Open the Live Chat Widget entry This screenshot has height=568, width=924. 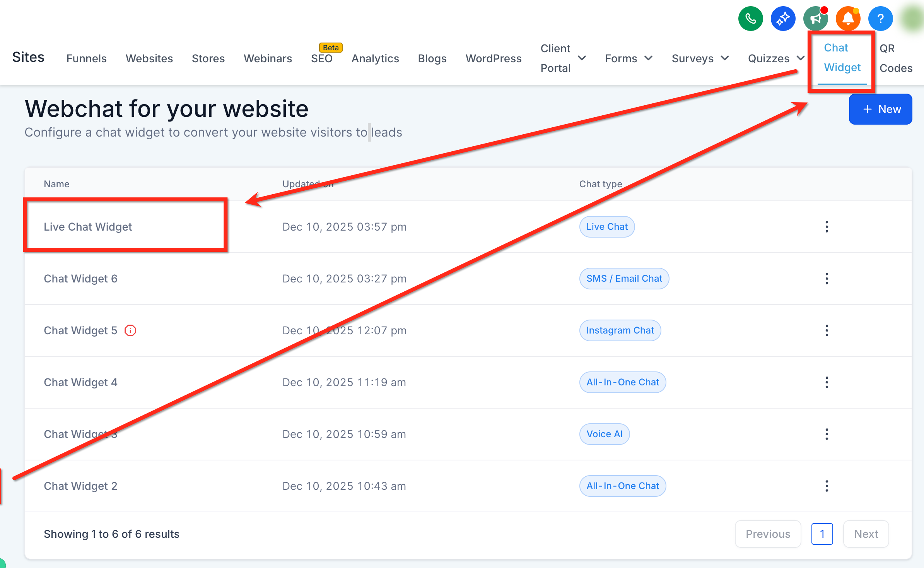coord(88,227)
